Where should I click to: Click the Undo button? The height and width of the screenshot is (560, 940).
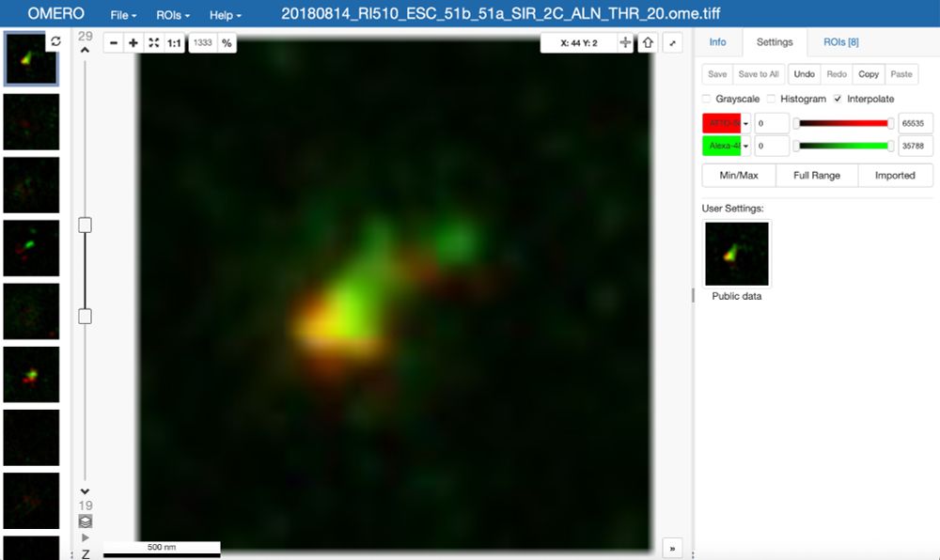[804, 74]
